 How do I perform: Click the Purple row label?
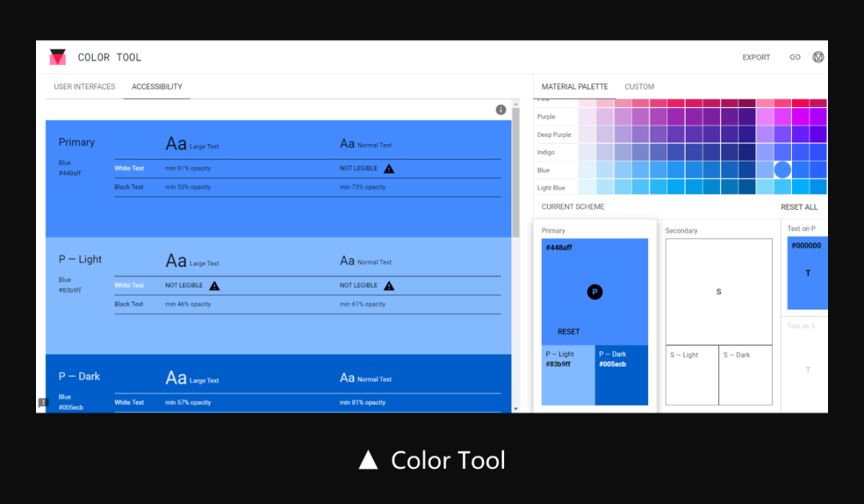[546, 117]
